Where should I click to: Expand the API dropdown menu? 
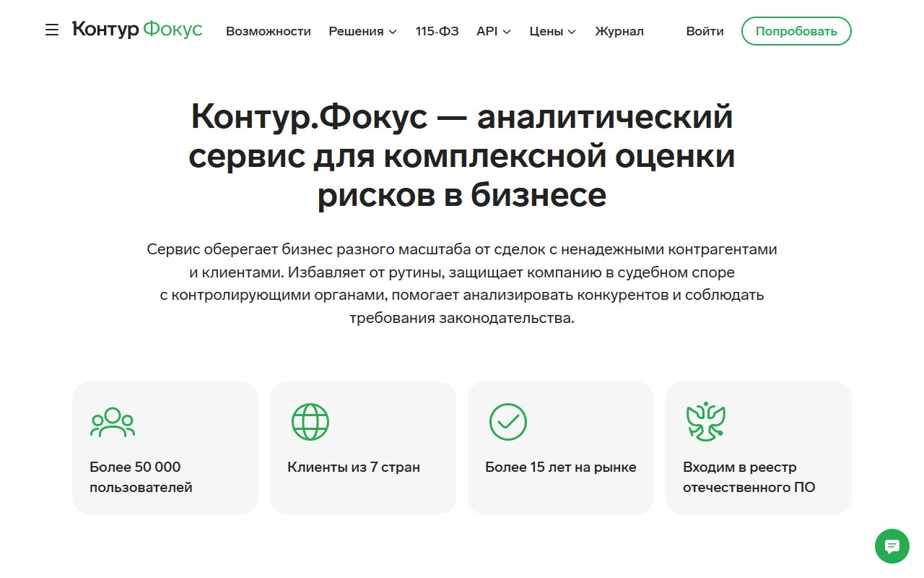point(494,31)
